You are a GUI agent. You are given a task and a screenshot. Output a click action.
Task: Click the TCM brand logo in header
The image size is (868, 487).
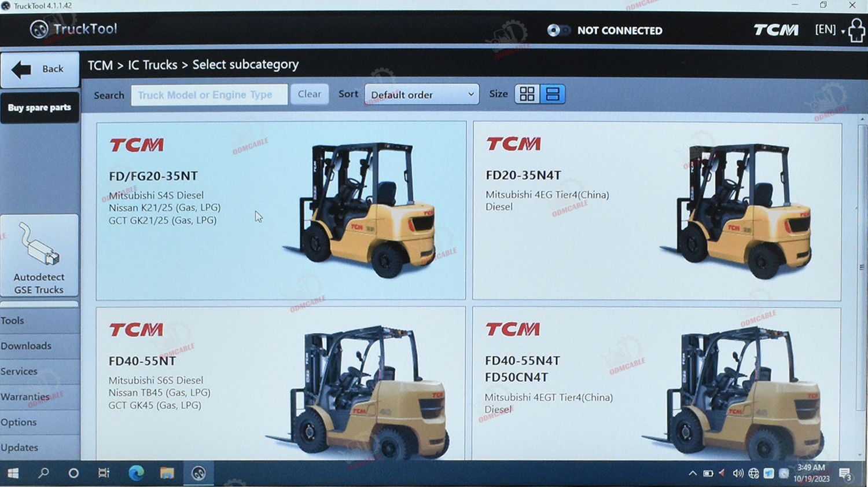click(776, 30)
